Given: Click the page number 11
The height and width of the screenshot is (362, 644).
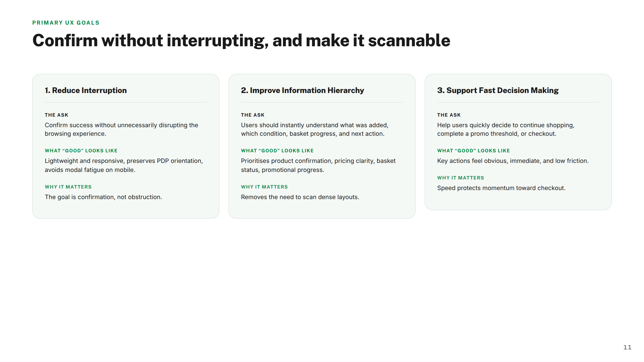Looking at the screenshot, I should pyautogui.click(x=627, y=347).
